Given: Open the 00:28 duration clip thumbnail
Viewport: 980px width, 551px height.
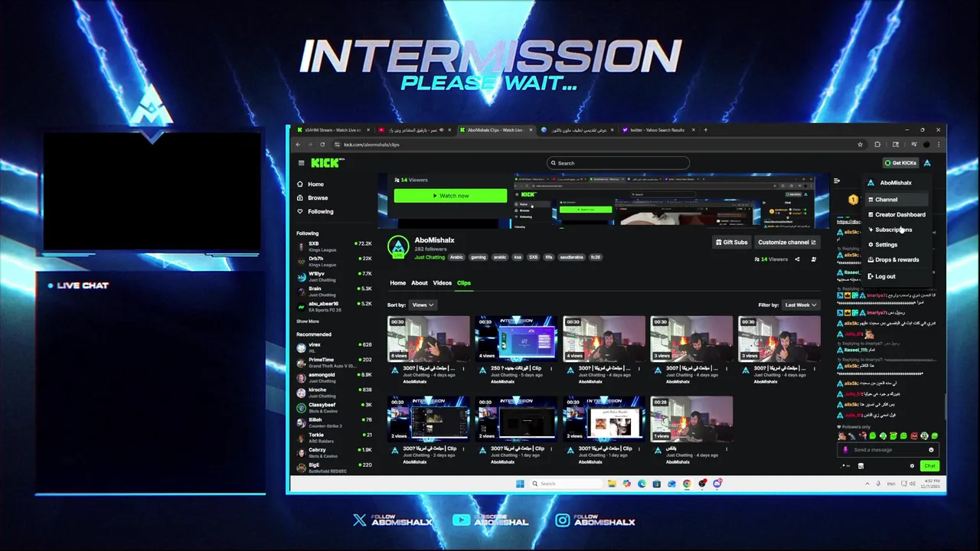Looking at the screenshot, I should point(691,419).
